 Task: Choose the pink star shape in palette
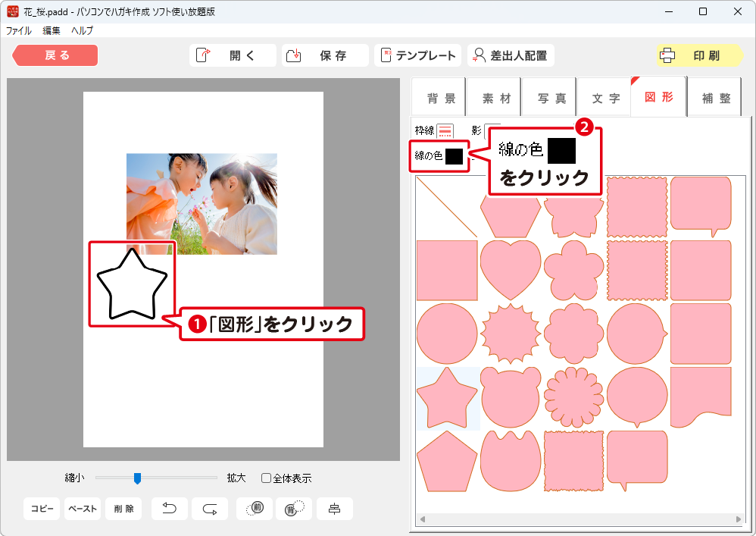pyautogui.click(x=447, y=397)
